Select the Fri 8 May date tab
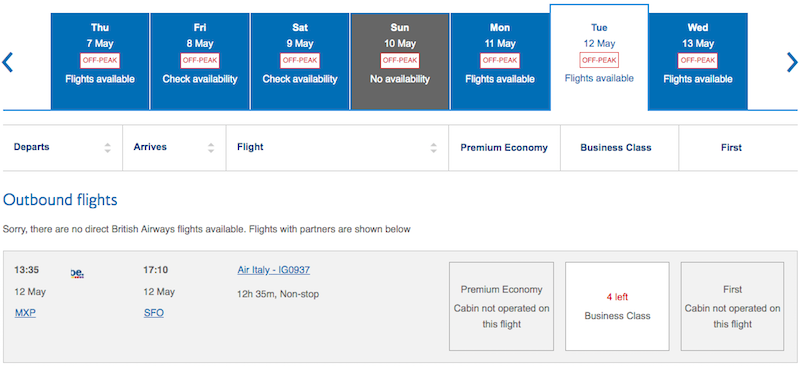800x366 pixels. pyautogui.click(x=200, y=61)
